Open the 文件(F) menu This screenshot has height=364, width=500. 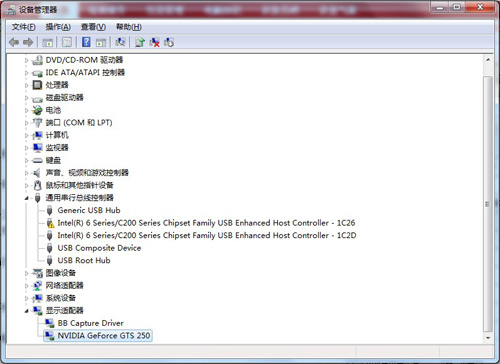(x=23, y=27)
